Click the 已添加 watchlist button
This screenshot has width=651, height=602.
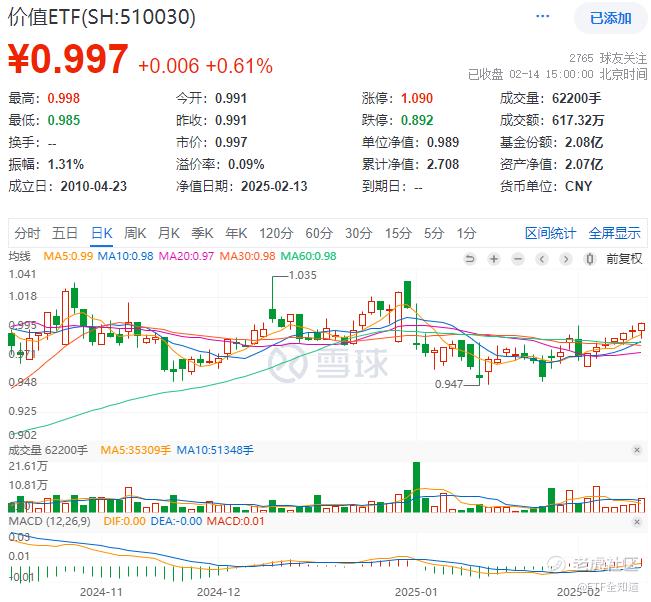610,18
